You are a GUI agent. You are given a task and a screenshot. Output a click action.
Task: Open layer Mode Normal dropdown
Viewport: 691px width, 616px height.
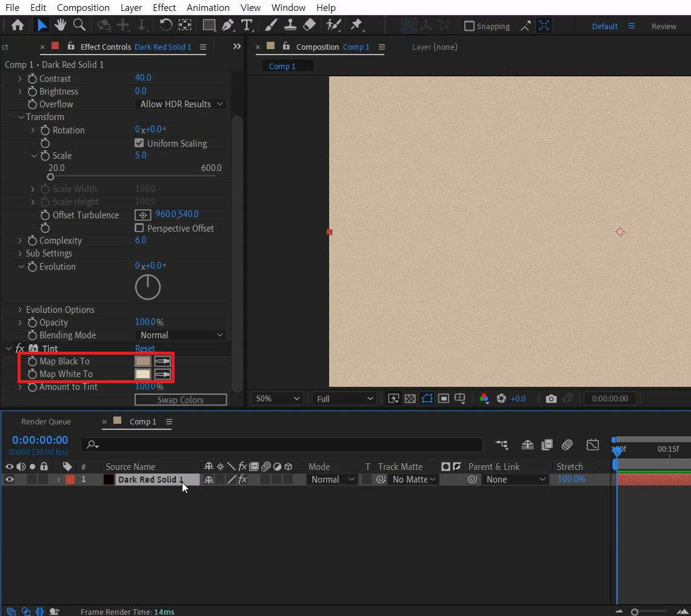click(x=332, y=480)
